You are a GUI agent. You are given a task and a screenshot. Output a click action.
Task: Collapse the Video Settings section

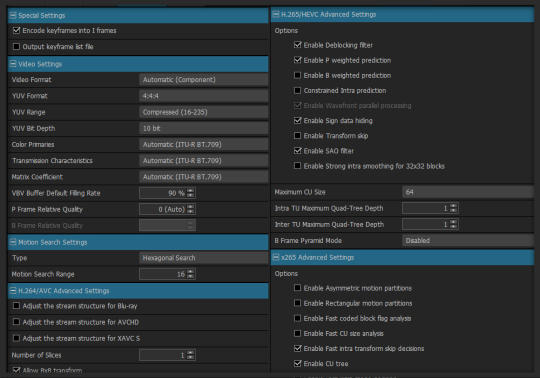tap(13, 64)
